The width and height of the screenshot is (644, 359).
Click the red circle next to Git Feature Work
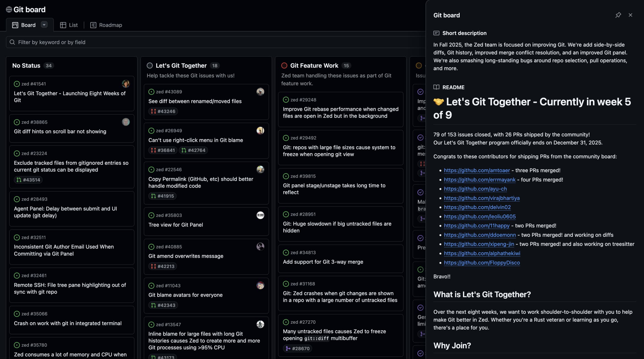coord(285,65)
